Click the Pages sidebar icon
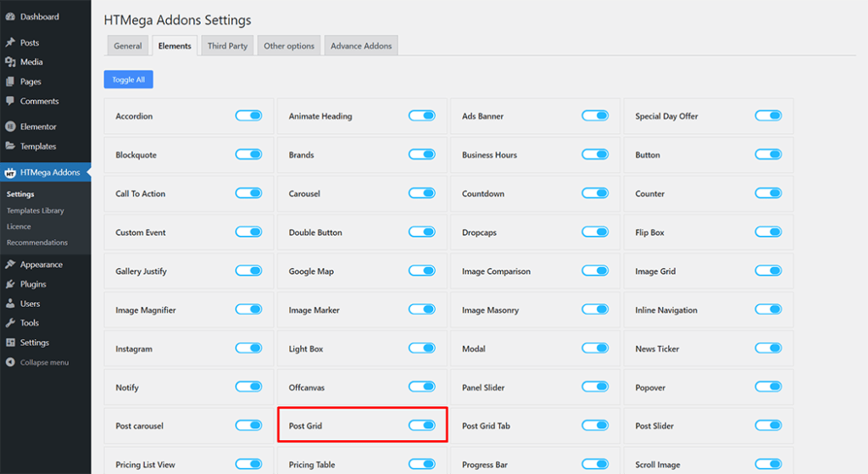This screenshot has height=474, width=868. (10, 81)
